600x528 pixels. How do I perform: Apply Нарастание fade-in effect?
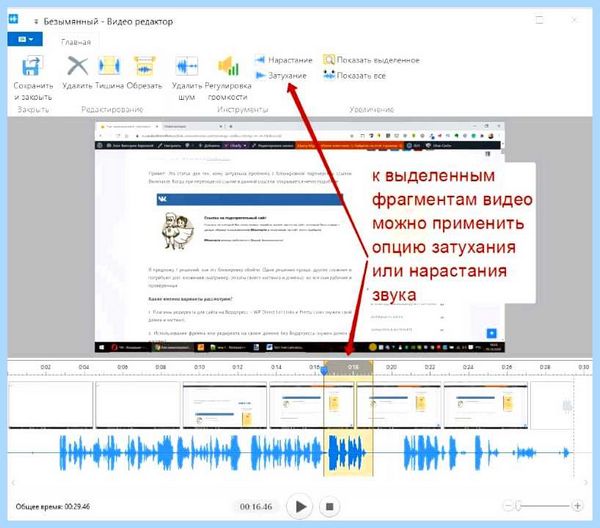click(x=284, y=60)
